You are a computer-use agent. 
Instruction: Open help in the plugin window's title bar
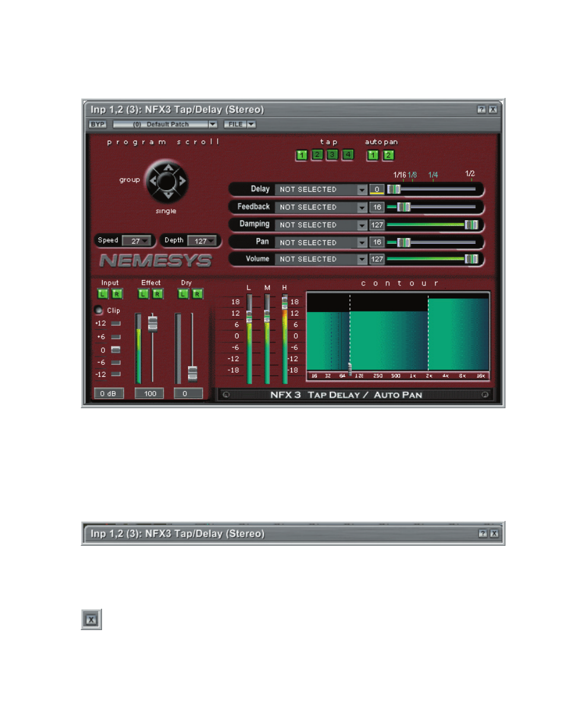[481, 109]
